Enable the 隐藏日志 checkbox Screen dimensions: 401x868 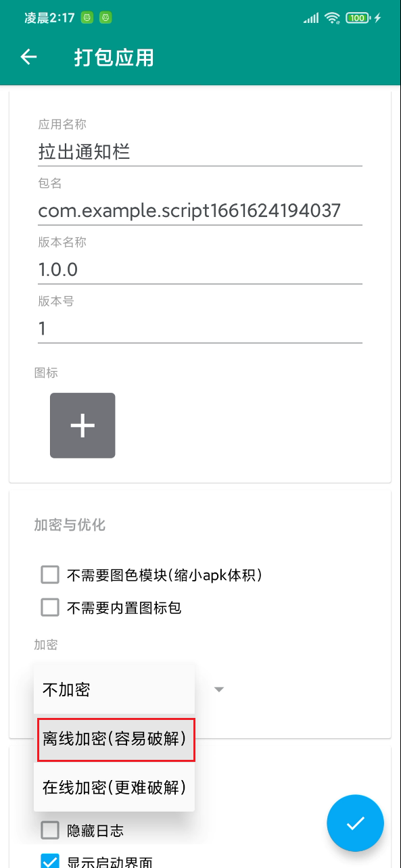[49, 829]
